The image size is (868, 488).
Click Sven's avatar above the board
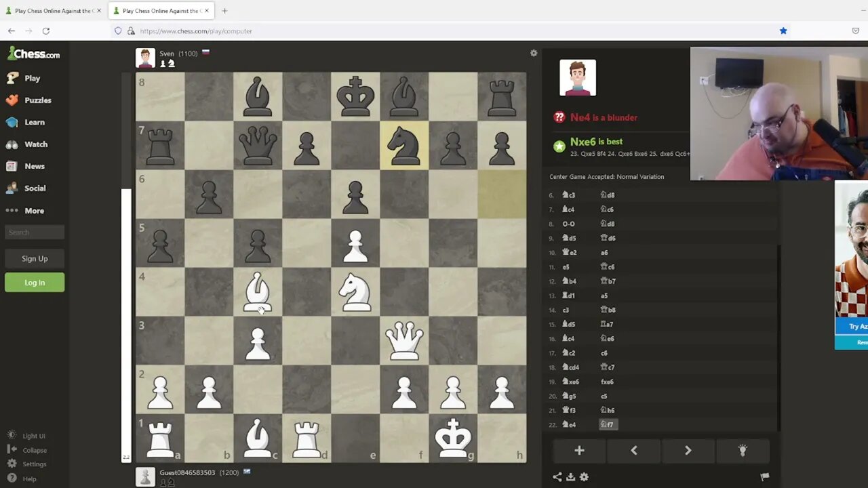coord(145,58)
